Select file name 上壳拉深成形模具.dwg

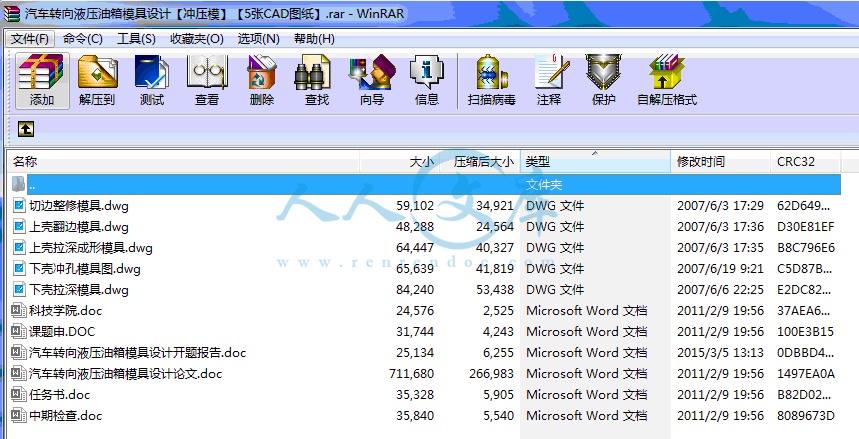point(91,248)
